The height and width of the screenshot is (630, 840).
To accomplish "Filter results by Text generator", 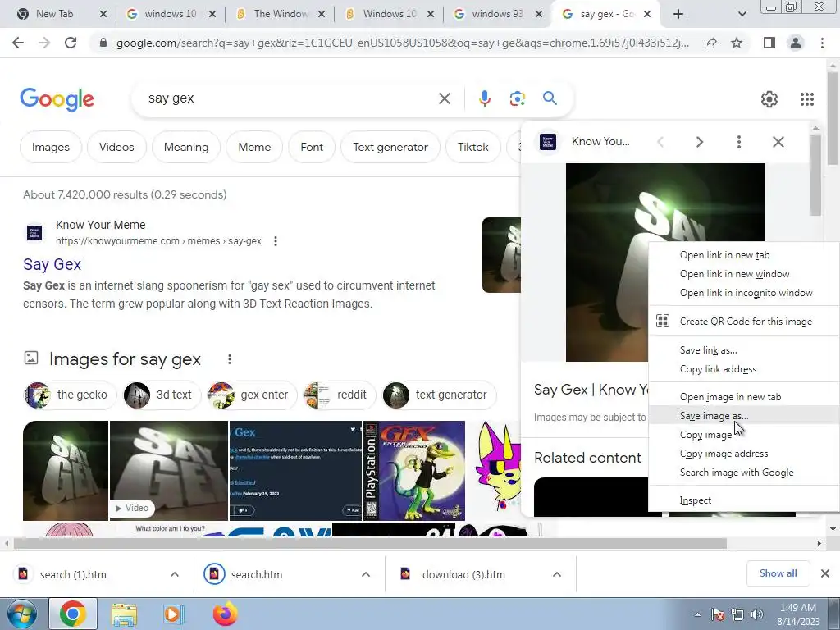I will point(390,147).
